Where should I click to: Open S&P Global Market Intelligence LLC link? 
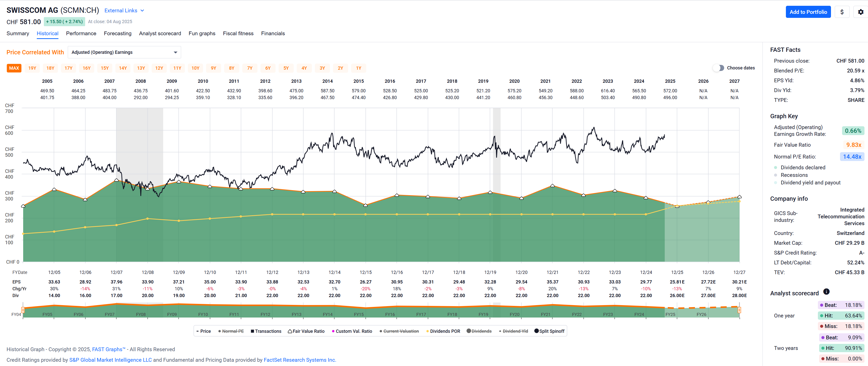[x=111, y=360]
